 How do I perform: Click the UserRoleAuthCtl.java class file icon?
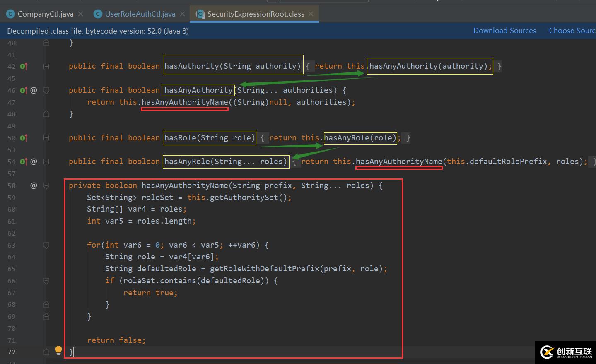point(98,14)
